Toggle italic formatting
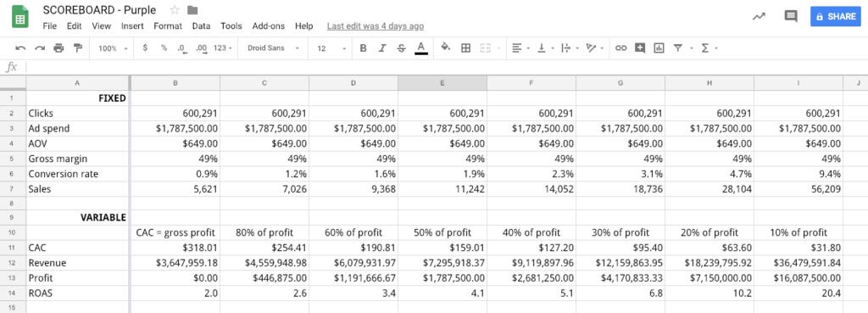Viewport: 868px width, 313px height. 382,48
